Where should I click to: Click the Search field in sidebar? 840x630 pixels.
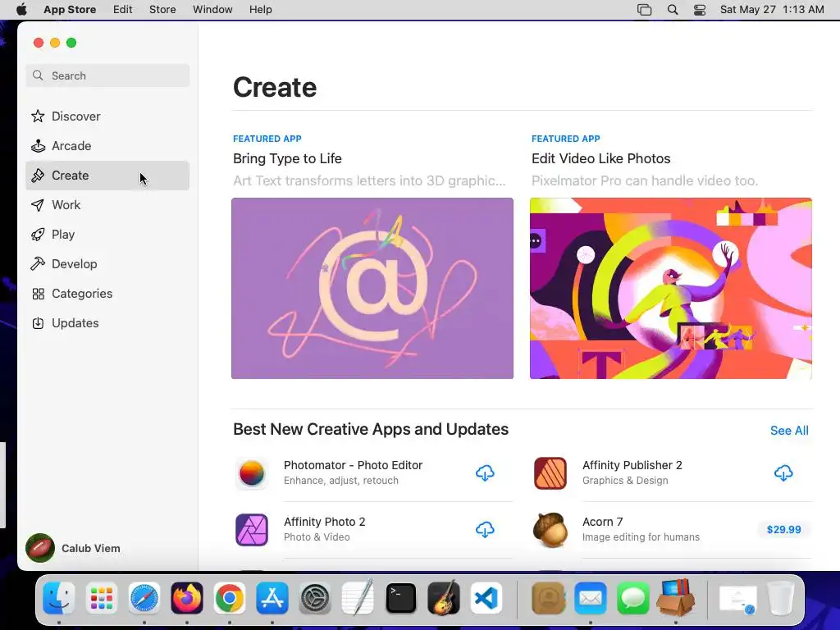click(x=107, y=75)
